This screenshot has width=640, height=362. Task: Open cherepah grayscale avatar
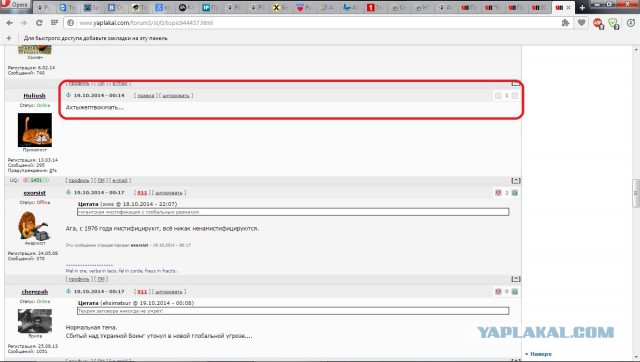(x=35, y=321)
